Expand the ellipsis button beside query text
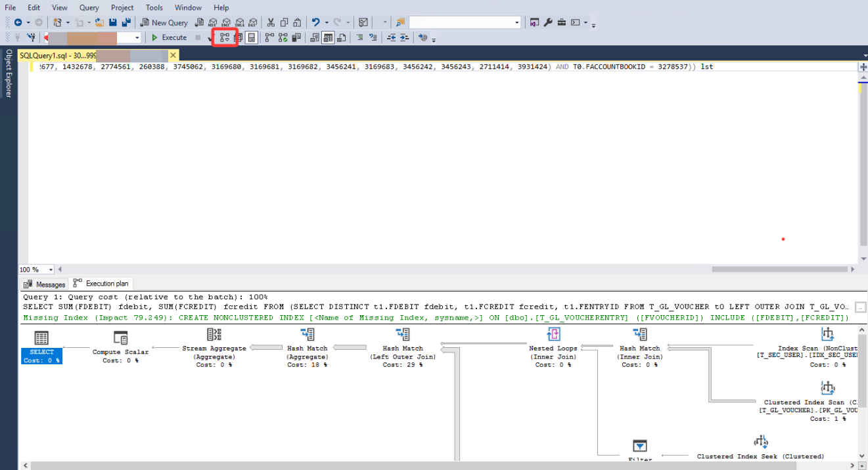The width and height of the screenshot is (868, 470). tap(860, 307)
